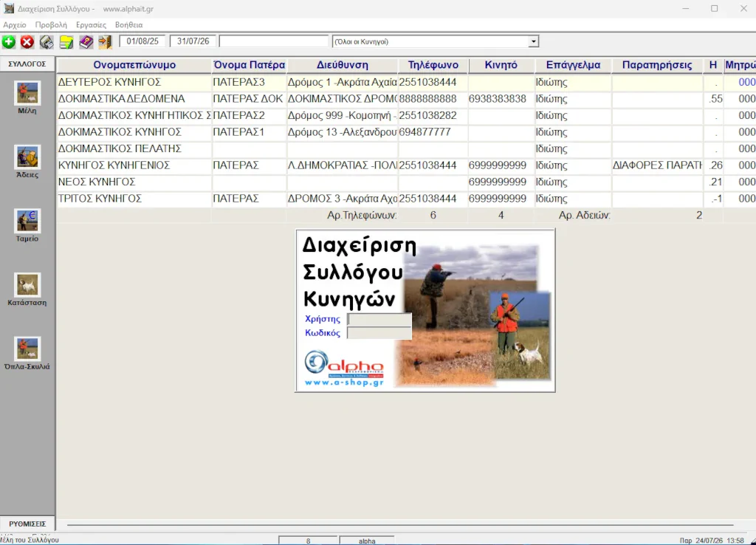Select the ΡΥΘΜΙΣΕΙΣ sidebar tab

tap(27, 524)
